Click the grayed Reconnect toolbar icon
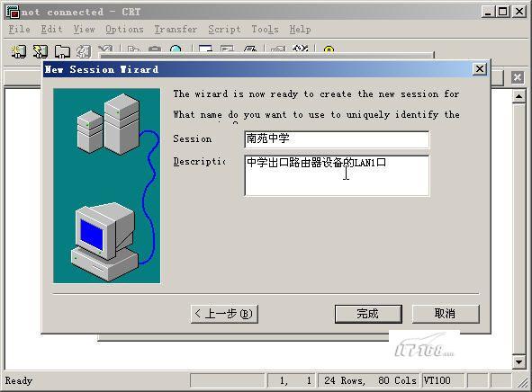Image resolution: width=532 pixels, height=392 pixels. tap(84, 51)
